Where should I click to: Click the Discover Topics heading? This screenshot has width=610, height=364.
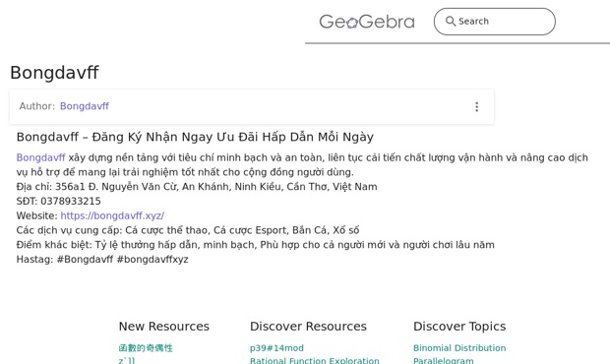459,327
